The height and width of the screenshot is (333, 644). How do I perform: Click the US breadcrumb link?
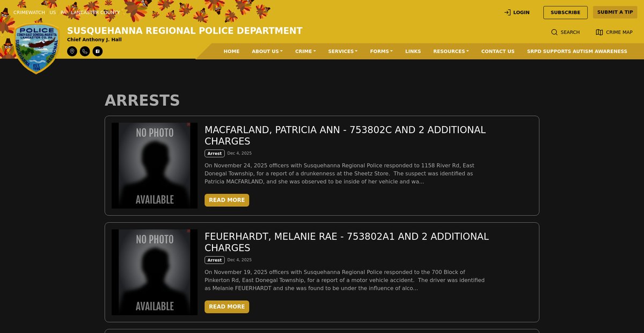coord(53,12)
